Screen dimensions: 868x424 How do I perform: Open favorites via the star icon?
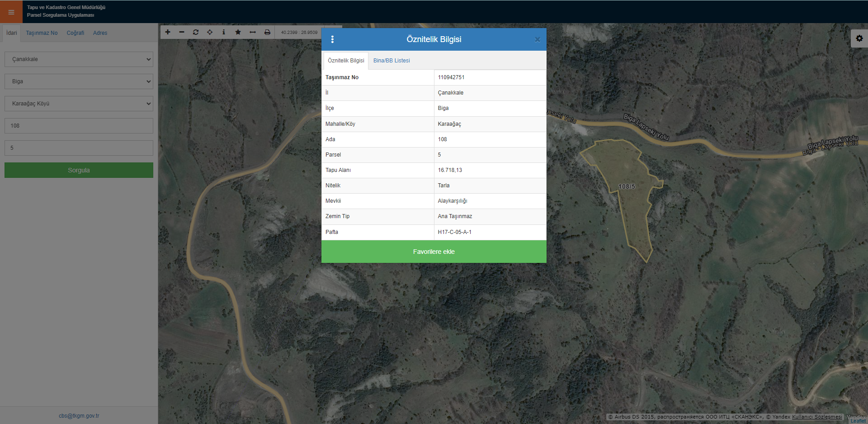tap(238, 32)
